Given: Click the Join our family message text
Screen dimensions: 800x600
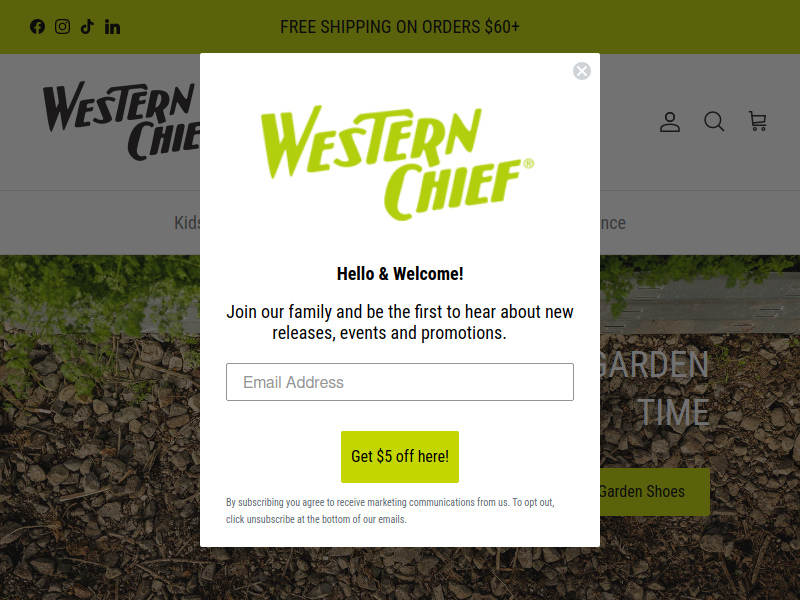Looking at the screenshot, I should coord(400,322).
